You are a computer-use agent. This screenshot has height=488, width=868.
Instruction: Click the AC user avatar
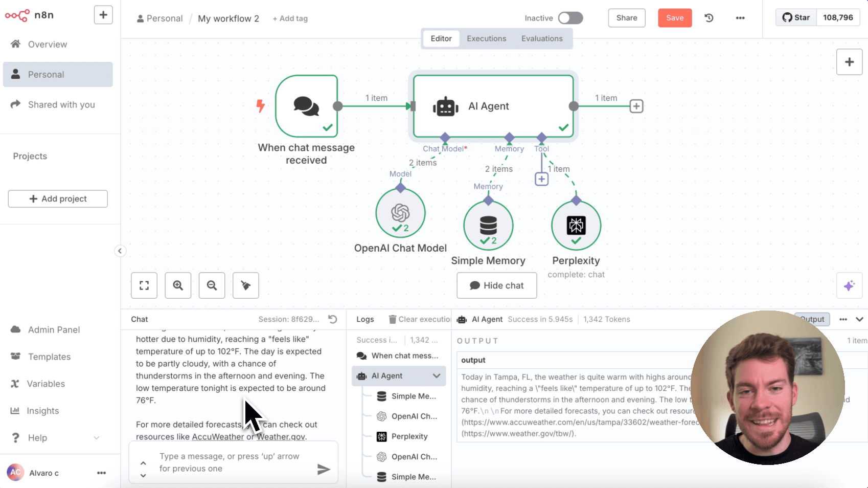pyautogui.click(x=15, y=473)
